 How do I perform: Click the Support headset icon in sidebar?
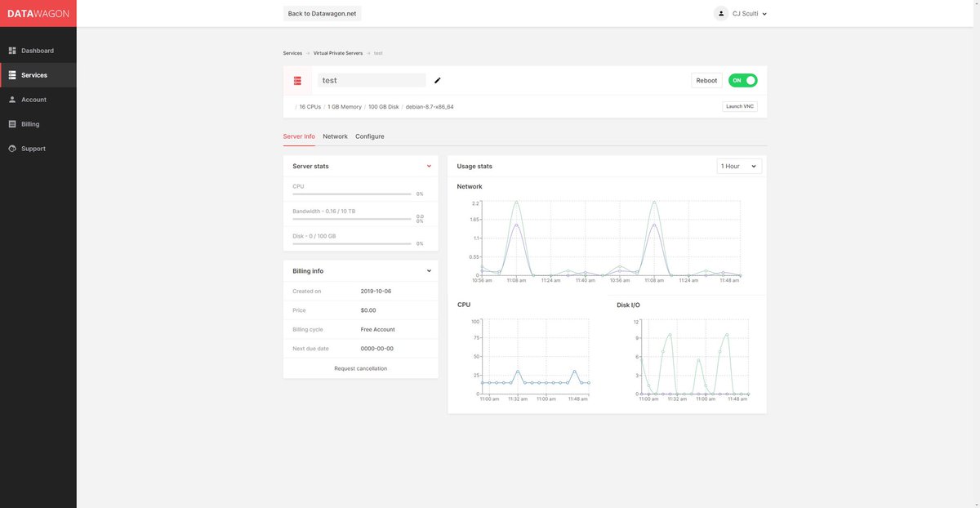(12, 149)
